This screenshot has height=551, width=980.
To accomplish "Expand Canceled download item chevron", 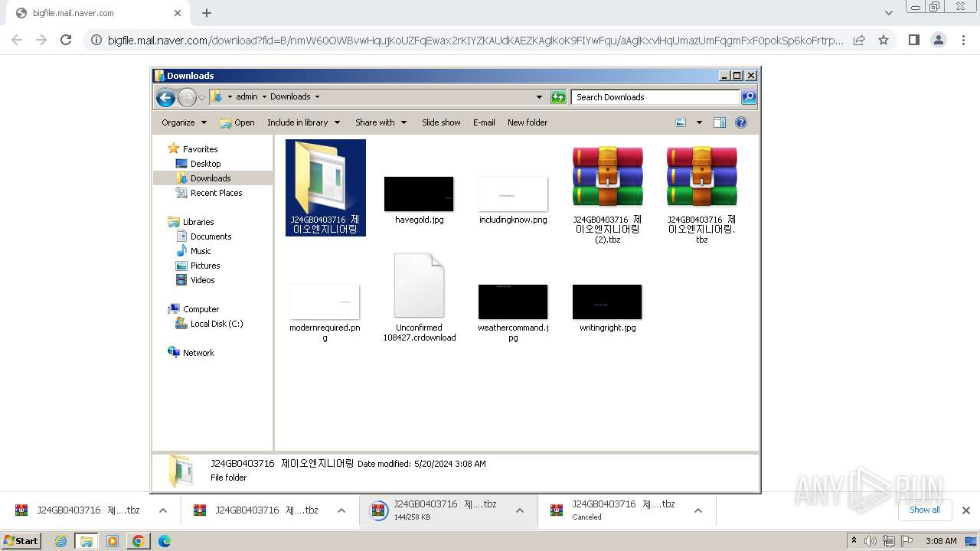I will point(697,510).
